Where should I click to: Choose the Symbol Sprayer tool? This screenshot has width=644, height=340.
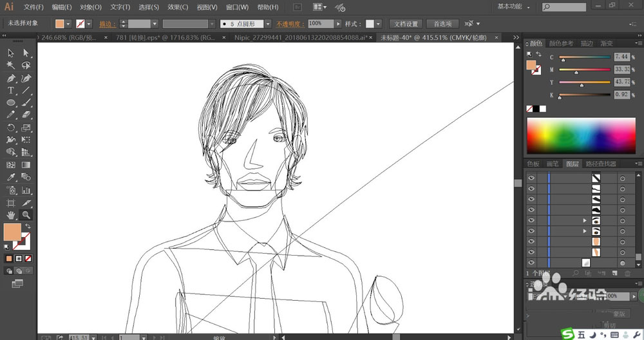pyautogui.click(x=11, y=190)
